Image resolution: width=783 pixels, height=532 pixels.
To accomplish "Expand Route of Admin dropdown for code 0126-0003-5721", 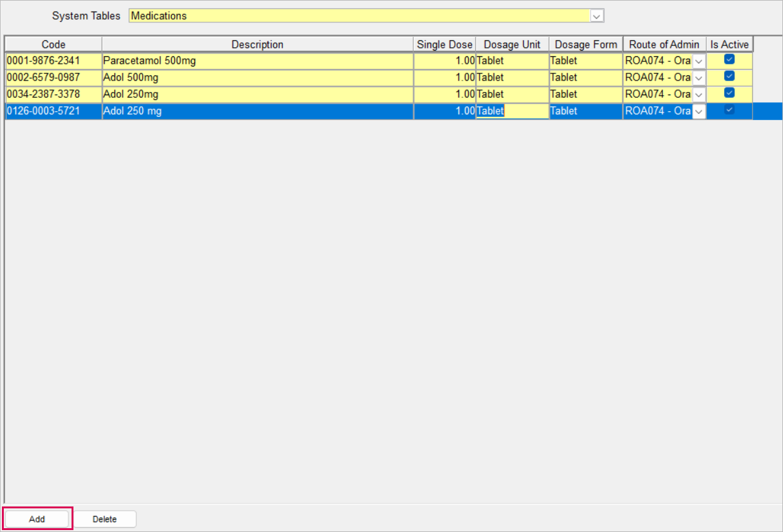I will tap(699, 111).
